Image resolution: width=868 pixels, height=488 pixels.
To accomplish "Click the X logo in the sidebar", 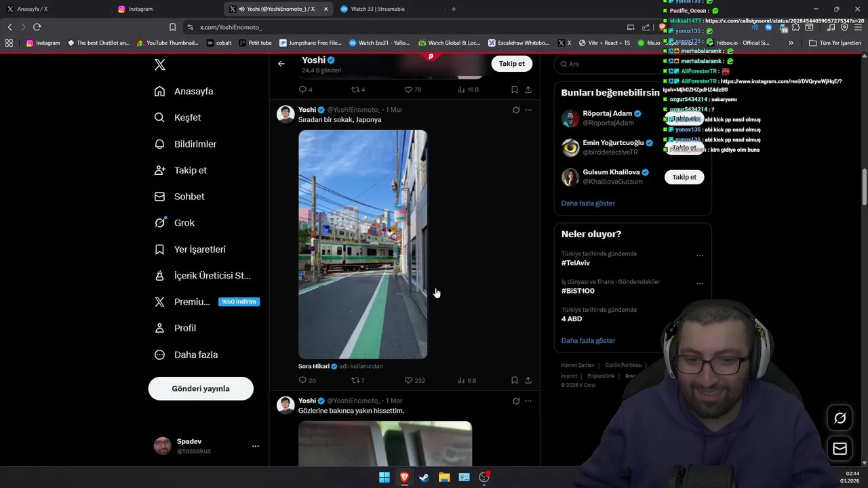I will click(x=159, y=64).
